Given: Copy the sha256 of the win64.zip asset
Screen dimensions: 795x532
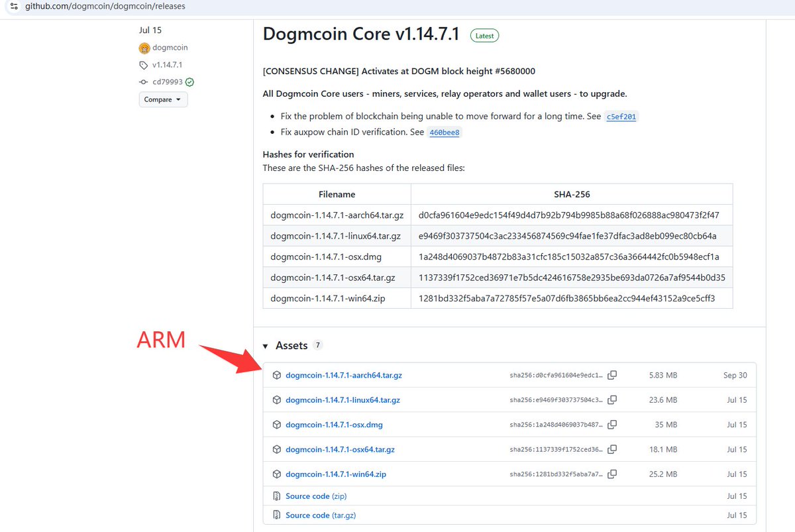Looking at the screenshot, I should 612,474.
